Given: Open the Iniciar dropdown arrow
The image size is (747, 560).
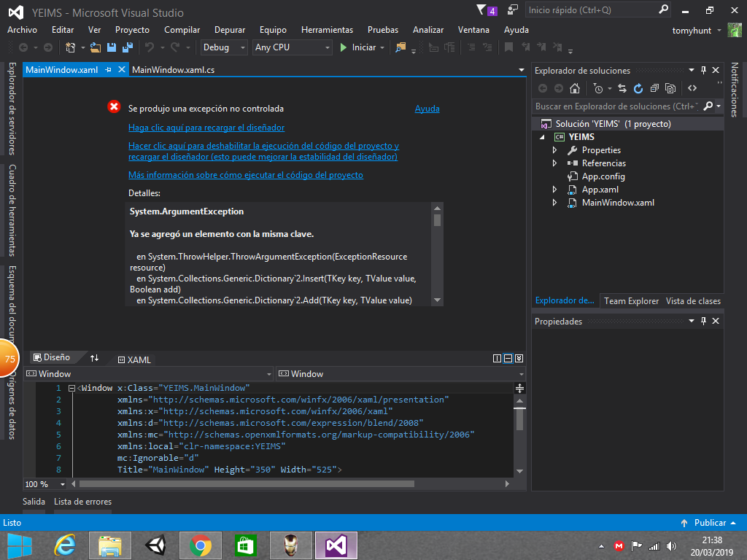Looking at the screenshot, I should click(x=382, y=47).
